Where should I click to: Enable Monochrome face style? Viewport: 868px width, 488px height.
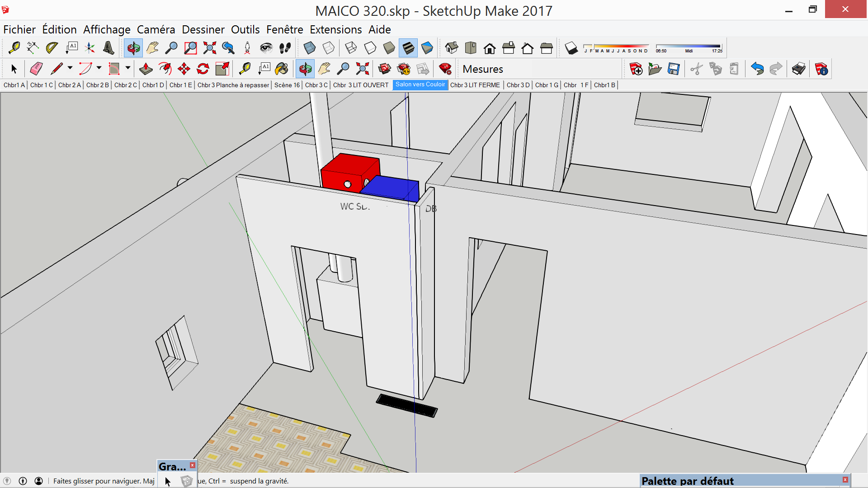coord(427,48)
